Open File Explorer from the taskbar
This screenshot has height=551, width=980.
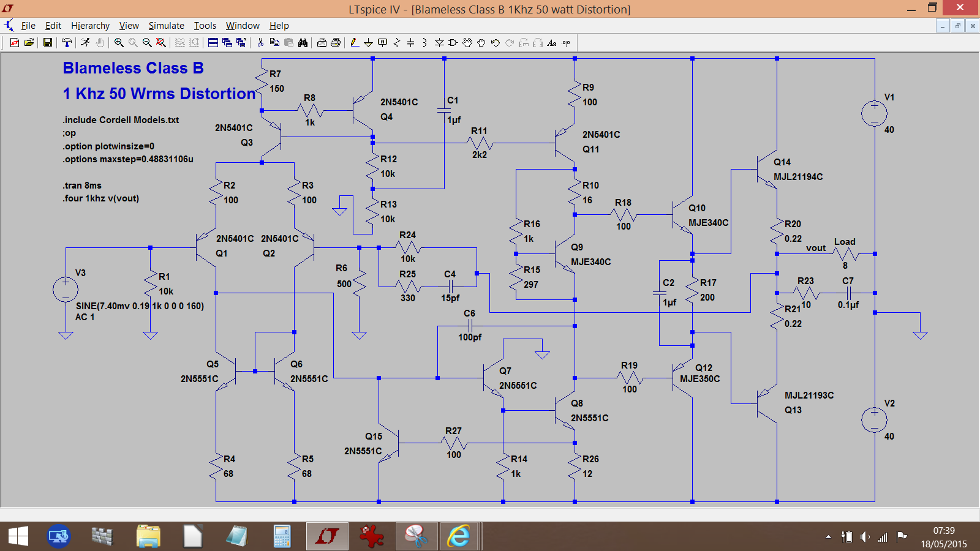click(148, 537)
